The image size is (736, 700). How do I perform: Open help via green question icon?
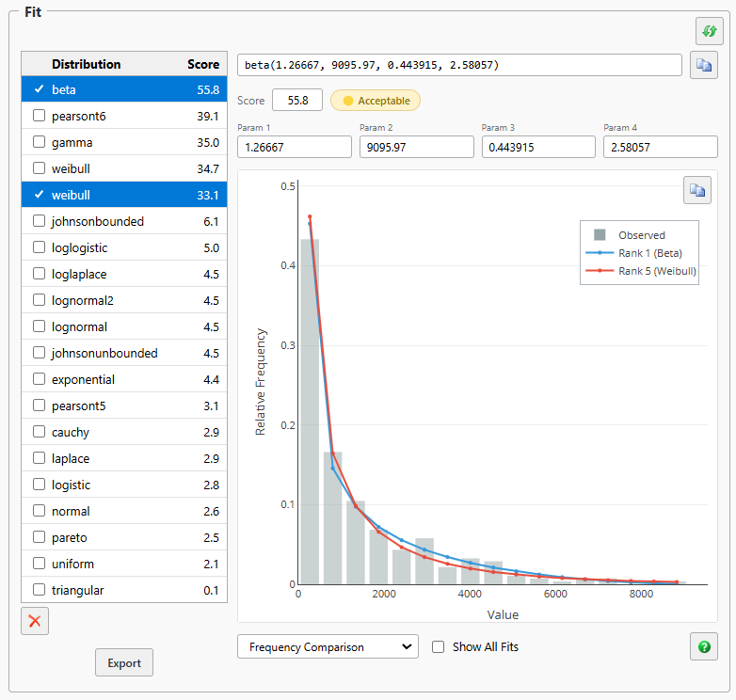click(x=704, y=646)
